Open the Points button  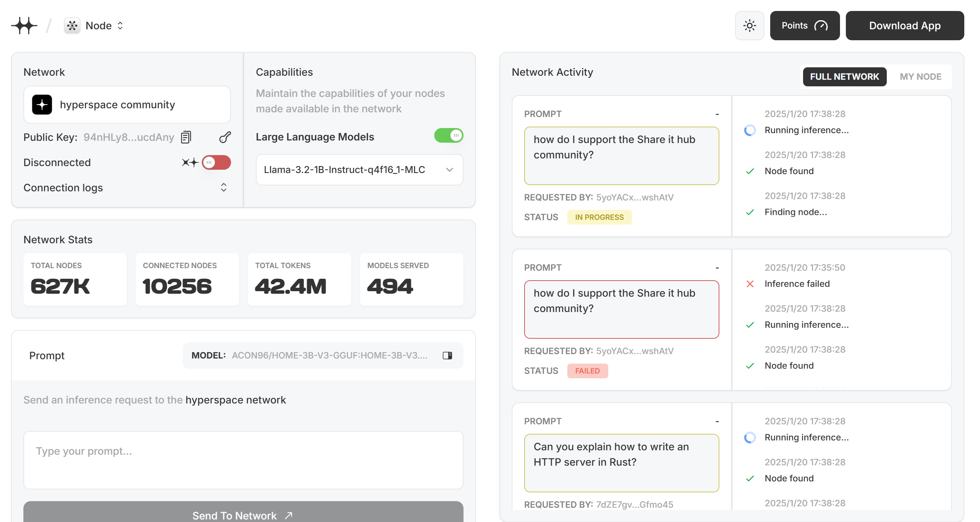[804, 26]
